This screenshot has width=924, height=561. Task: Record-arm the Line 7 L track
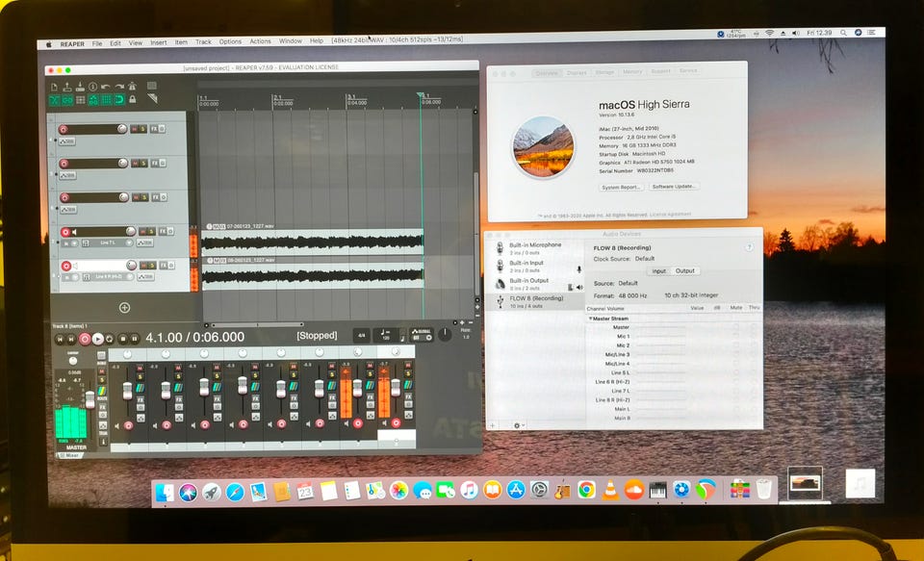pos(66,232)
